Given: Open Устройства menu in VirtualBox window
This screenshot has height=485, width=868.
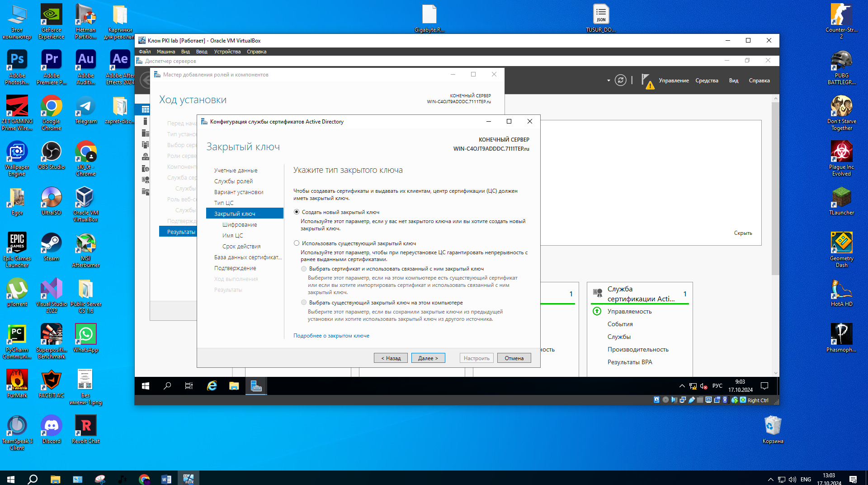Looking at the screenshot, I should click(x=227, y=52).
